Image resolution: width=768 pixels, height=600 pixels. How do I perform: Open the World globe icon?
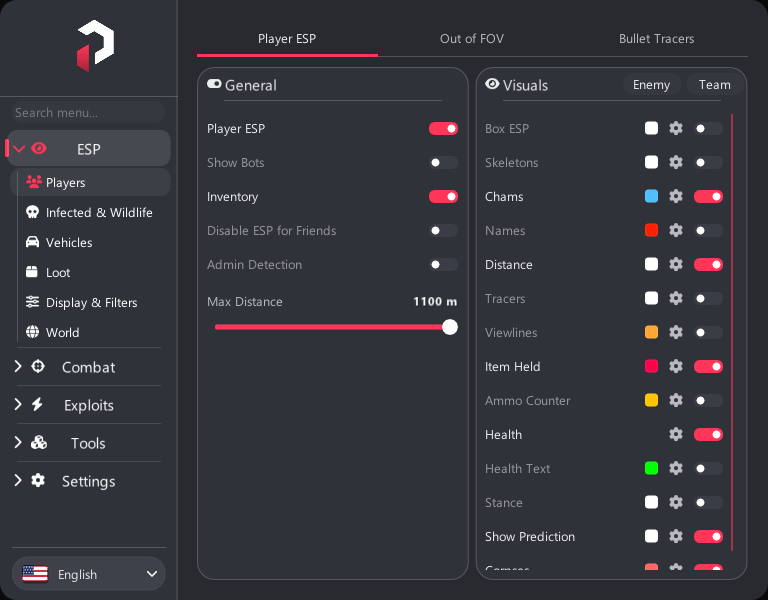pos(32,332)
